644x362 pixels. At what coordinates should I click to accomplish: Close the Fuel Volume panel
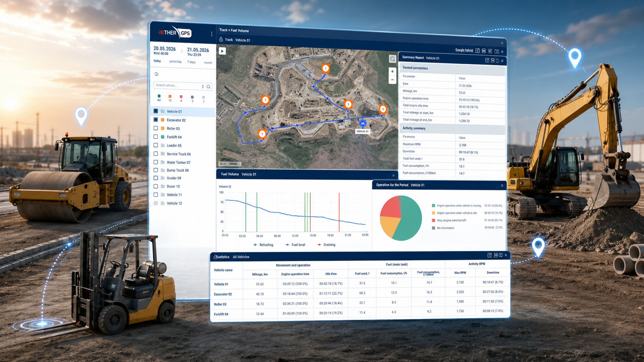tap(393, 175)
